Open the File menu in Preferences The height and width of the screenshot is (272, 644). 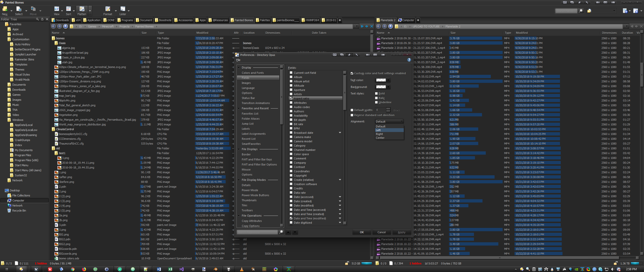238,60
